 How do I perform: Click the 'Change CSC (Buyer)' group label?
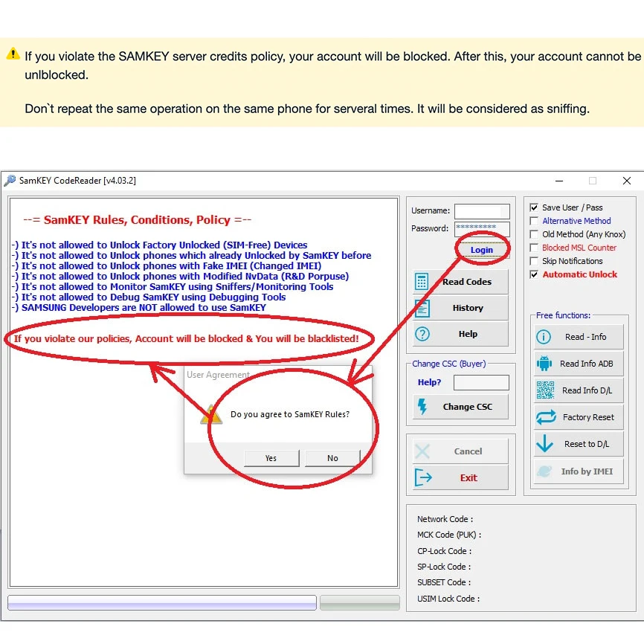click(x=449, y=364)
